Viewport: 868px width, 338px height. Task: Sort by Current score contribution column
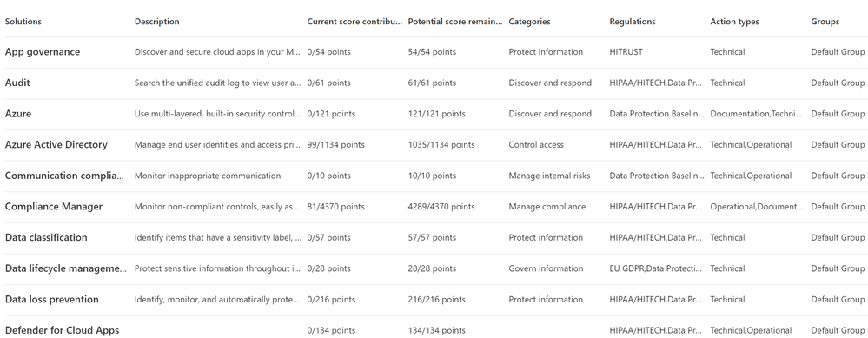(354, 22)
